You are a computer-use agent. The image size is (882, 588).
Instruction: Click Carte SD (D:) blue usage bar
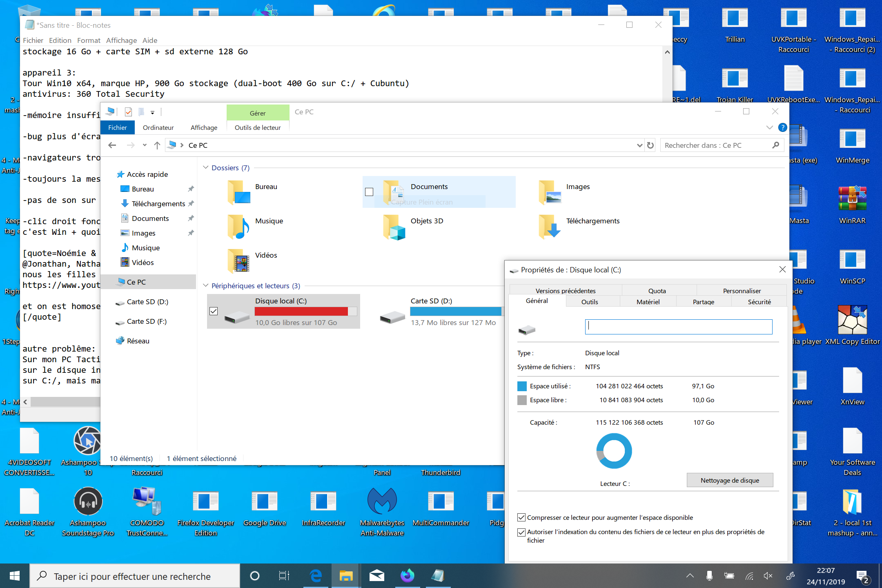click(x=457, y=312)
